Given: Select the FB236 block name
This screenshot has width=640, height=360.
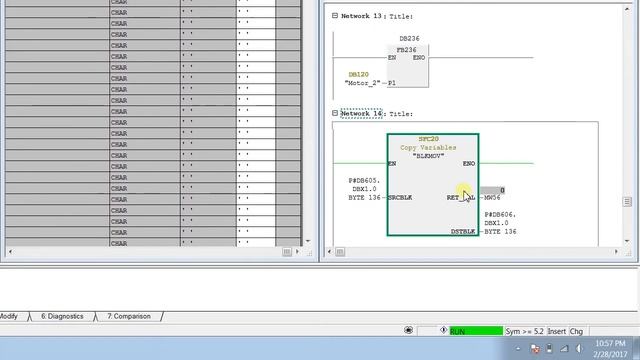Looking at the screenshot, I should point(406,50).
